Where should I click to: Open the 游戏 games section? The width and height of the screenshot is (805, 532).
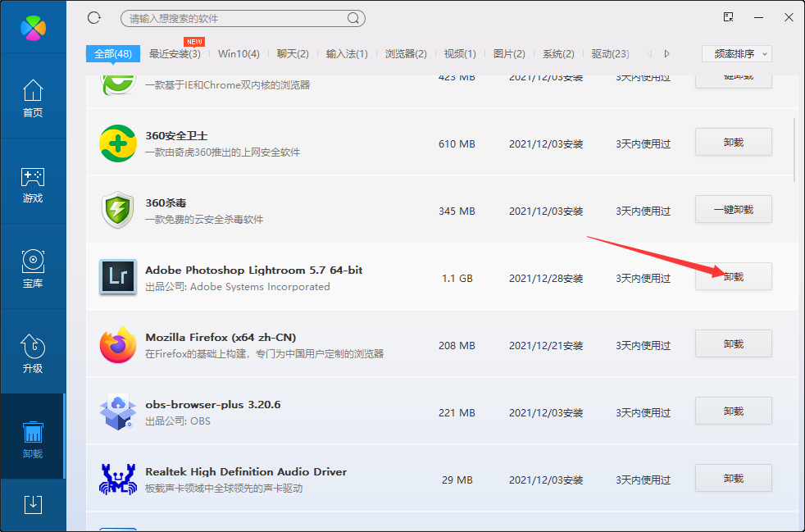click(33, 184)
